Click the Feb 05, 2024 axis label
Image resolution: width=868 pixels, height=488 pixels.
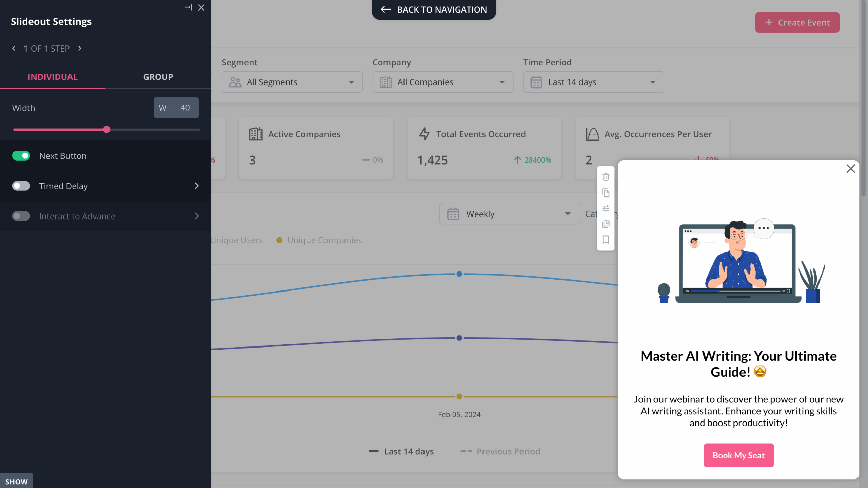point(459,414)
